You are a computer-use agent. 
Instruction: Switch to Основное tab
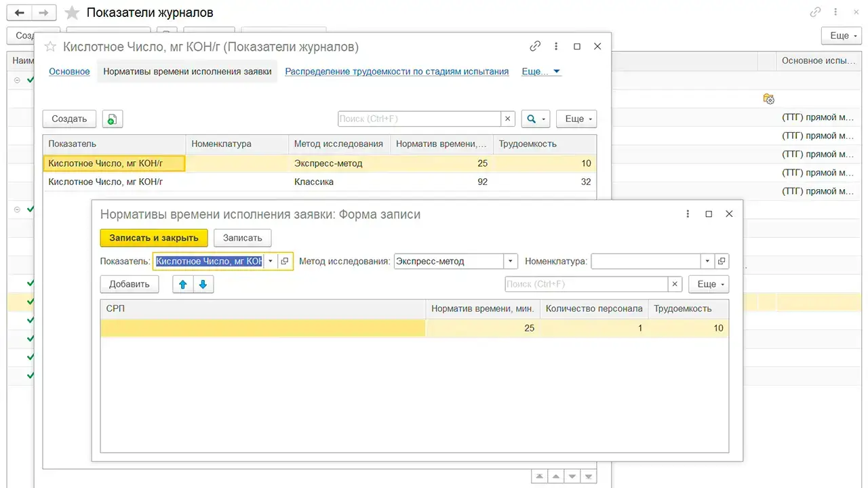coord(69,71)
